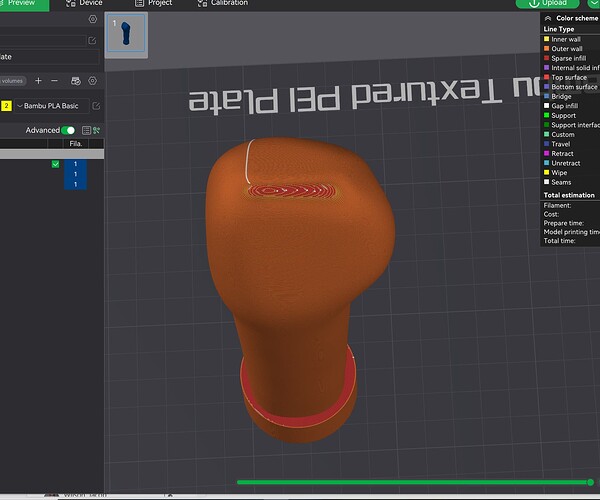Click the yellow filament color swatch 2
600x500 pixels.
pos(7,106)
